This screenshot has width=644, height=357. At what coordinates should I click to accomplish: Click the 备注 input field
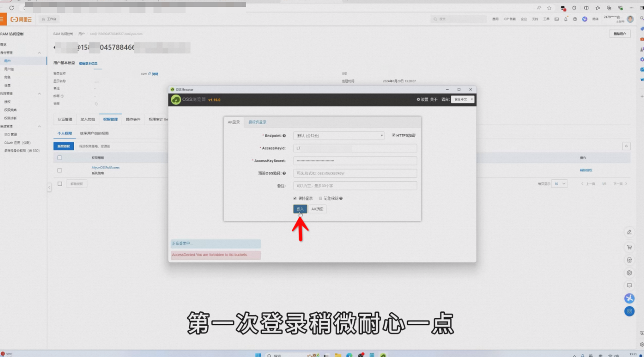click(x=355, y=186)
